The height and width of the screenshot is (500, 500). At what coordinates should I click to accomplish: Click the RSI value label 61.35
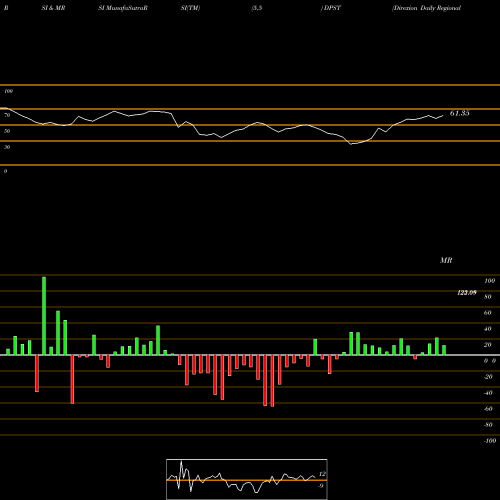click(x=459, y=113)
